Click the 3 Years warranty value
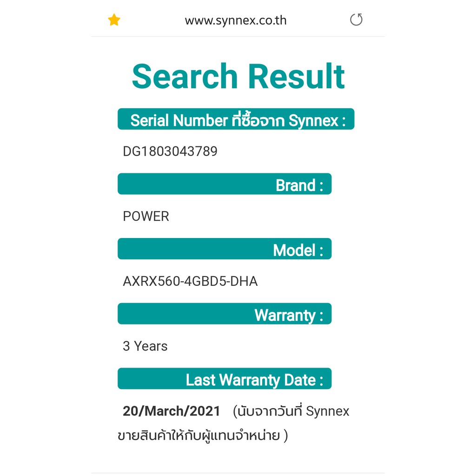 click(145, 346)
